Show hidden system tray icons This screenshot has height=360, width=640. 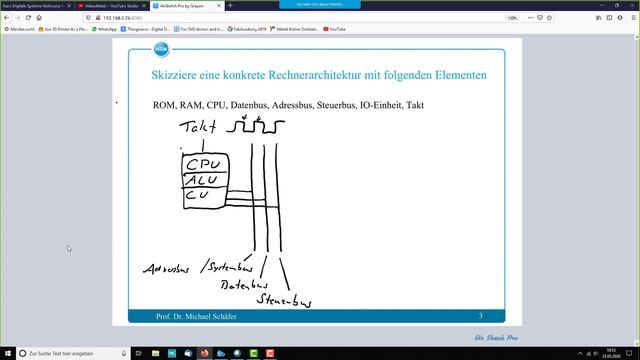tap(580, 353)
